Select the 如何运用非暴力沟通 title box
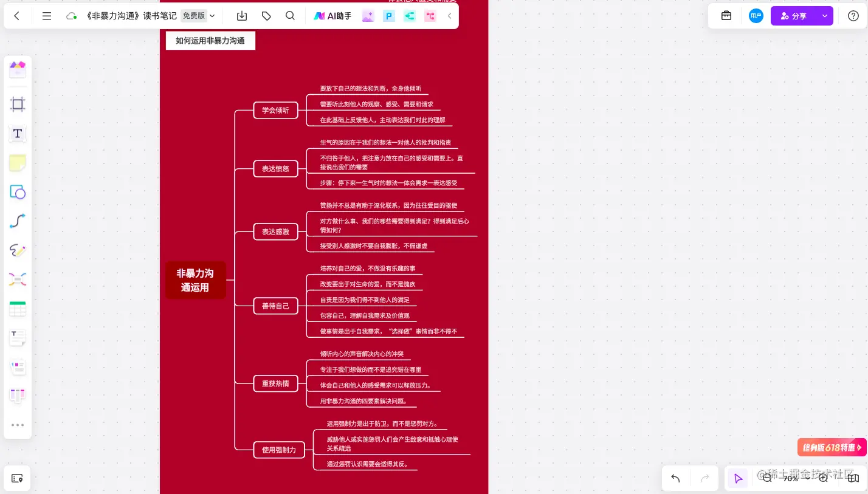This screenshot has width=868, height=494. pyautogui.click(x=210, y=41)
